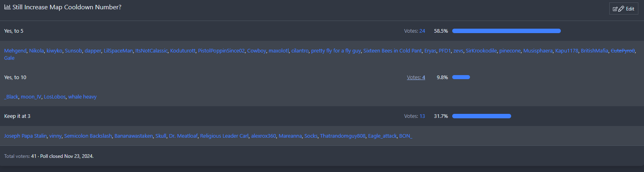Open BON_'s profile link
The image size is (644, 172).
pos(406,136)
